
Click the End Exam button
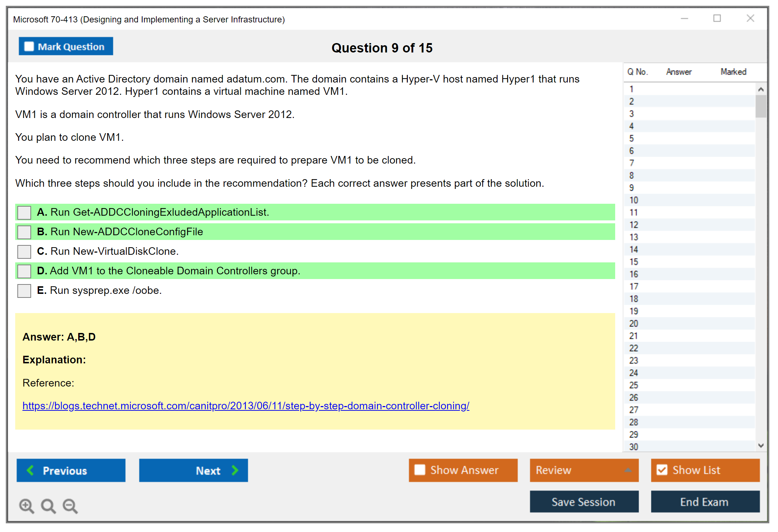click(x=705, y=502)
